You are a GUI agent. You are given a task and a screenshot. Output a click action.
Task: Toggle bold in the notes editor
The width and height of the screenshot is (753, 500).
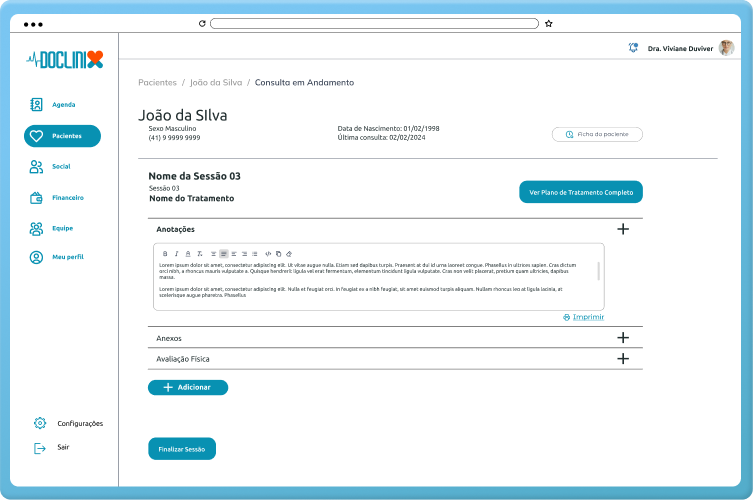click(x=165, y=254)
